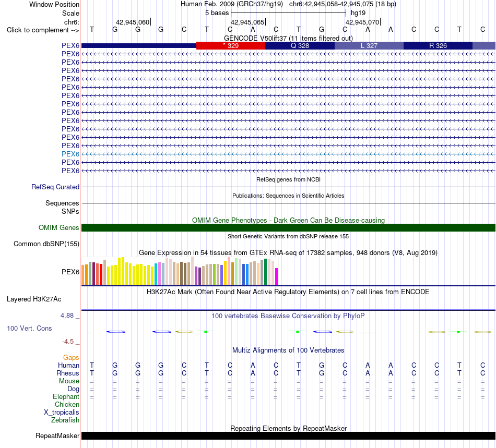
Task: Click the chr6: base position label
Action: coord(72,22)
